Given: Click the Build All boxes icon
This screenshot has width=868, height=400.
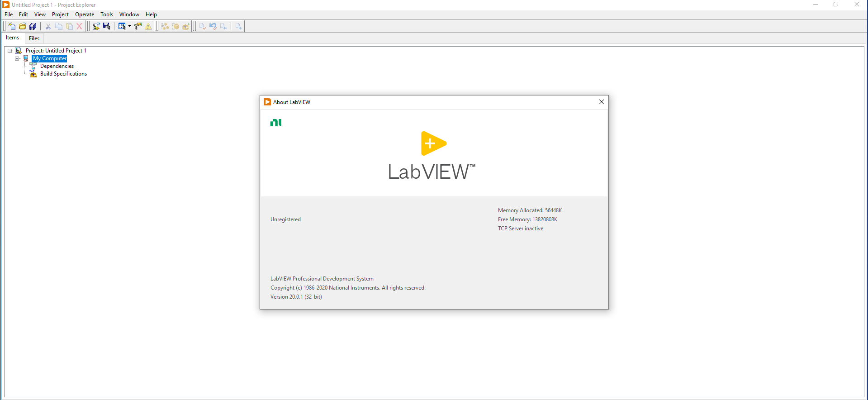Looking at the screenshot, I should [165, 26].
